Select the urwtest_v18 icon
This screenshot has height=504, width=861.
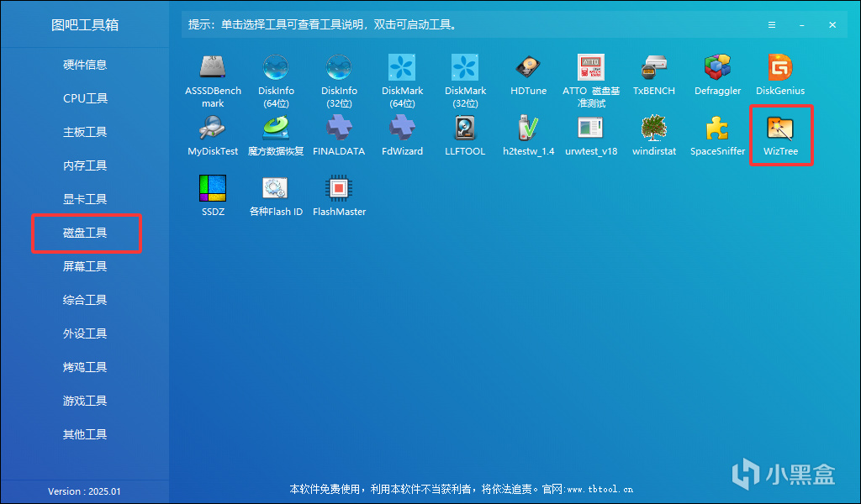[x=591, y=129]
